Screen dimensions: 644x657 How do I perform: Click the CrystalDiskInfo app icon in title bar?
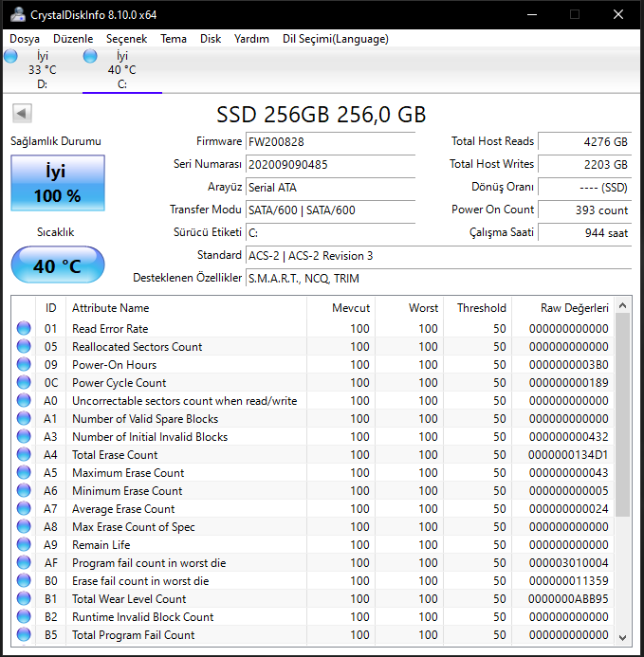[x=18, y=14]
